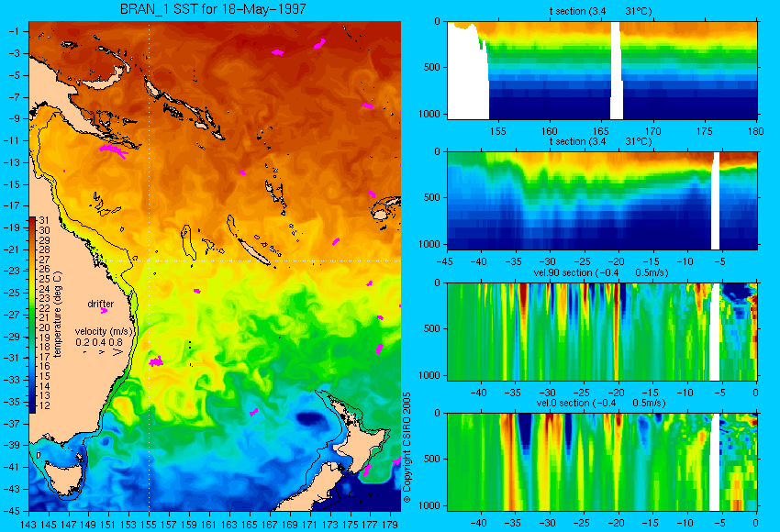Click the "velocity (m/s)" legend label
Viewport: 780px width, 532px height.
click(x=104, y=331)
